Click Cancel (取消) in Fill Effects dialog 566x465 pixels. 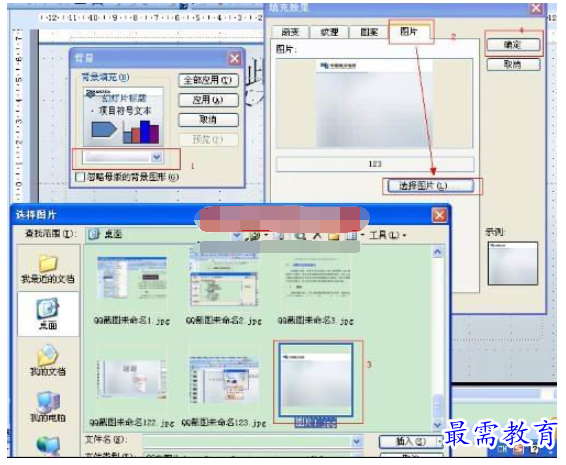click(x=513, y=65)
